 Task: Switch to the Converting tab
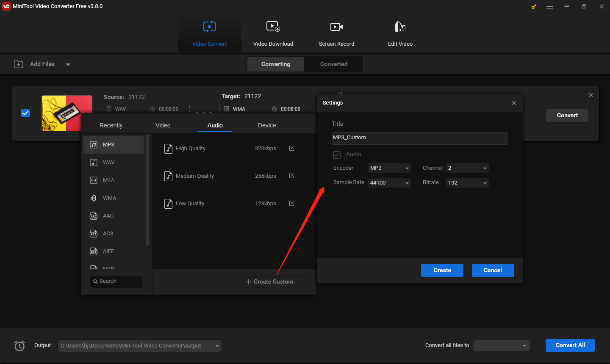pos(276,64)
